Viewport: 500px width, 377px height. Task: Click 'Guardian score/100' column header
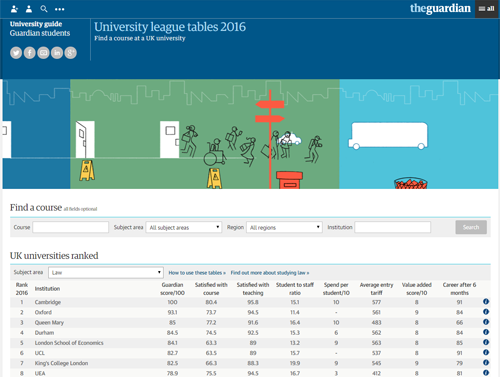172,289
